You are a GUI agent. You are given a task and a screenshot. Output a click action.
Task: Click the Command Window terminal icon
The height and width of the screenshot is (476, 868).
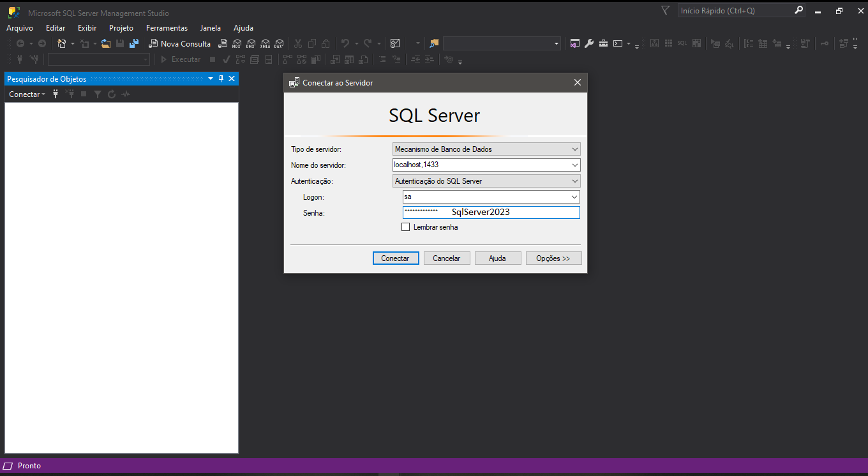pos(617,44)
